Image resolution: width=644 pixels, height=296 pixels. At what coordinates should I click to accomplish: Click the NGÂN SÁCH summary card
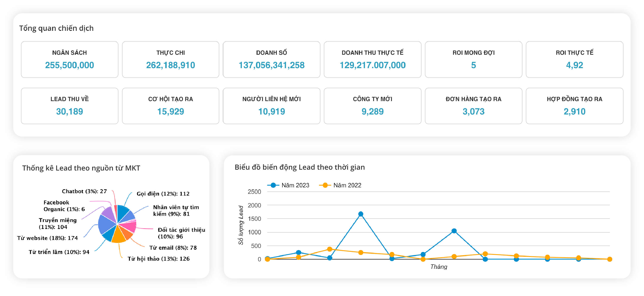(70, 60)
